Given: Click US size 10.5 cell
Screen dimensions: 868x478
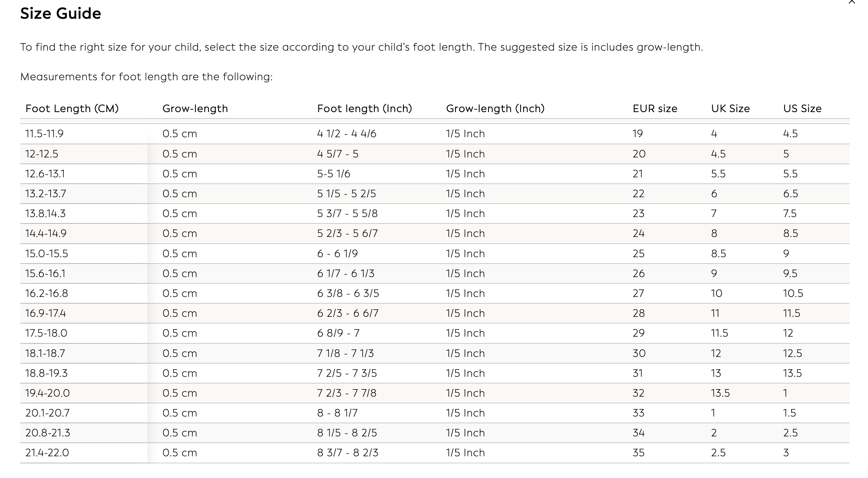Looking at the screenshot, I should click(793, 294).
